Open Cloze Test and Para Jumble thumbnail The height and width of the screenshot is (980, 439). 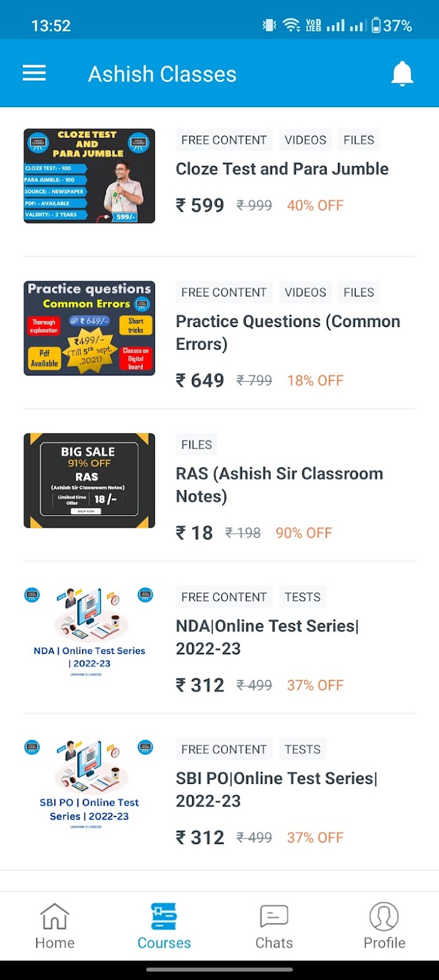(89, 176)
